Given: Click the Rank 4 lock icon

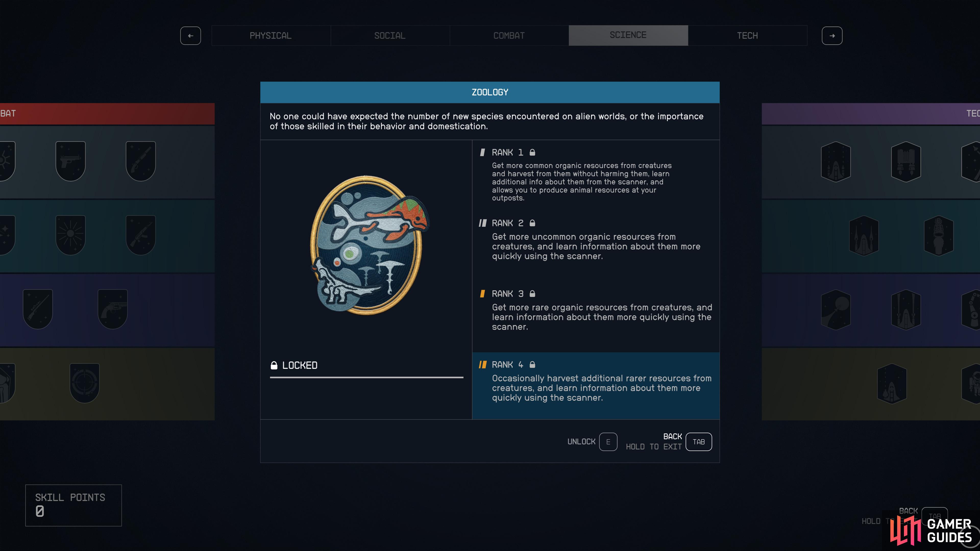Looking at the screenshot, I should pos(532,365).
